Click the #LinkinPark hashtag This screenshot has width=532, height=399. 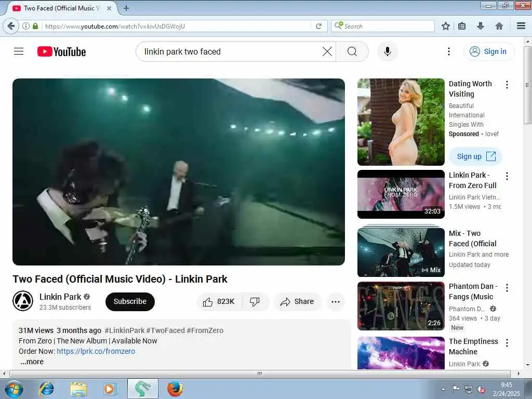[125, 330]
